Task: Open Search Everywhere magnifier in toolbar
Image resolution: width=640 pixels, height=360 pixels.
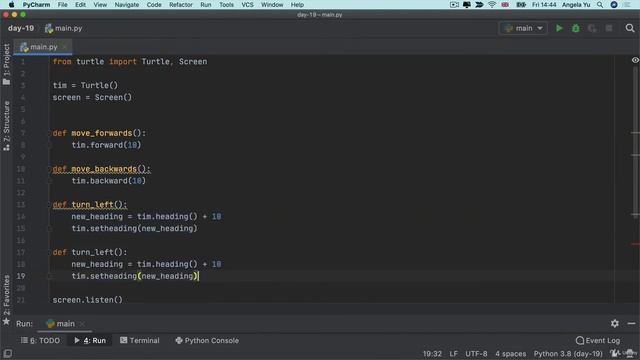Action: (x=630, y=28)
